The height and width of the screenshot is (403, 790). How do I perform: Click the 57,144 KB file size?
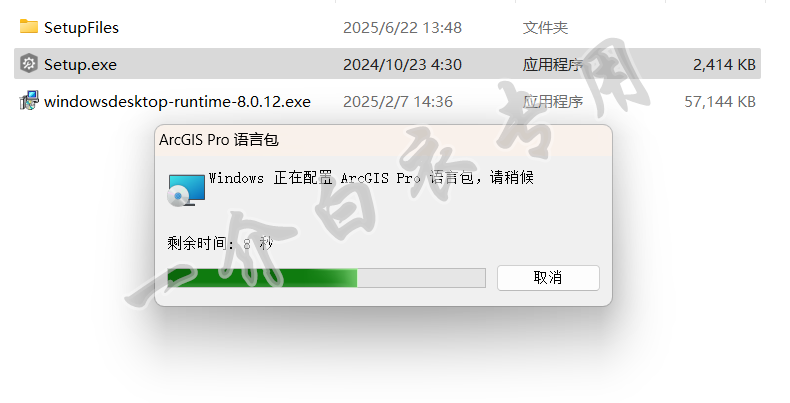[x=719, y=102]
